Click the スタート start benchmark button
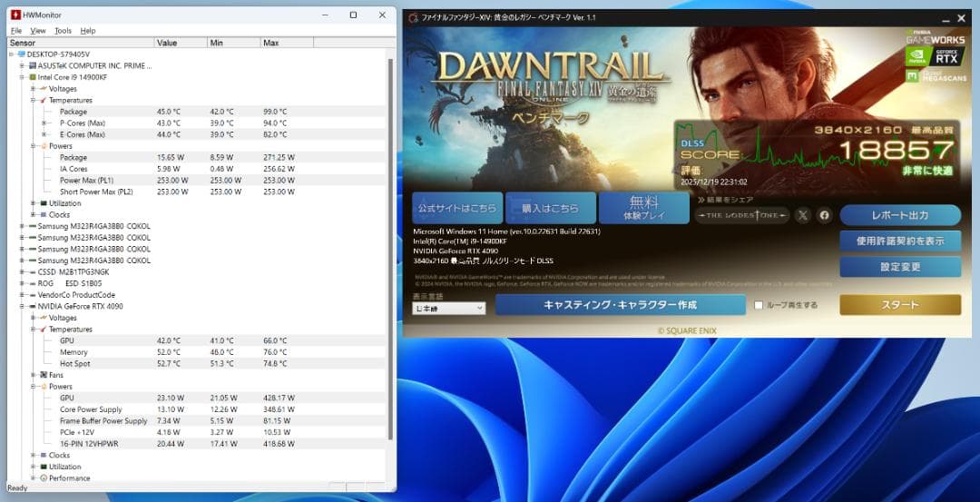Viewport: 980px width, 502px height. (x=900, y=305)
